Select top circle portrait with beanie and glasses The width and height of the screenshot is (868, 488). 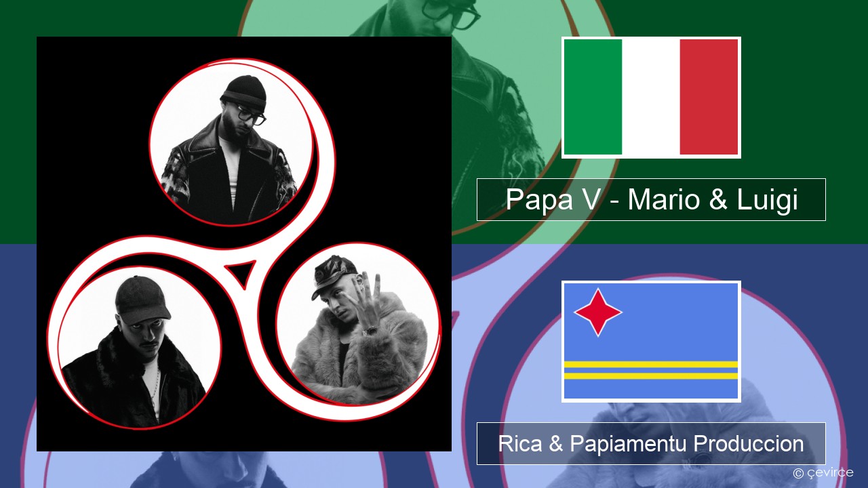[x=231, y=142]
